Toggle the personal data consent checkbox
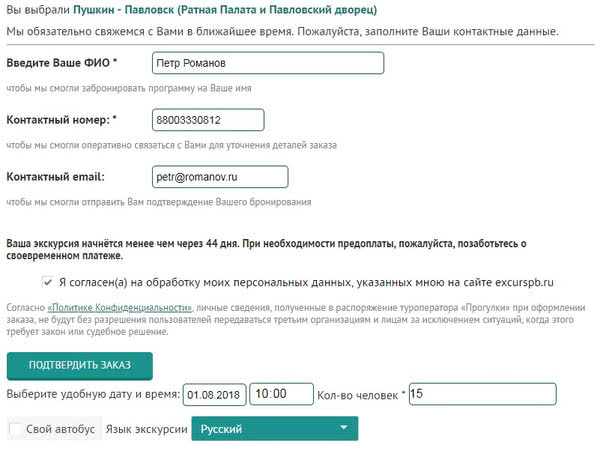 (x=49, y=283)
